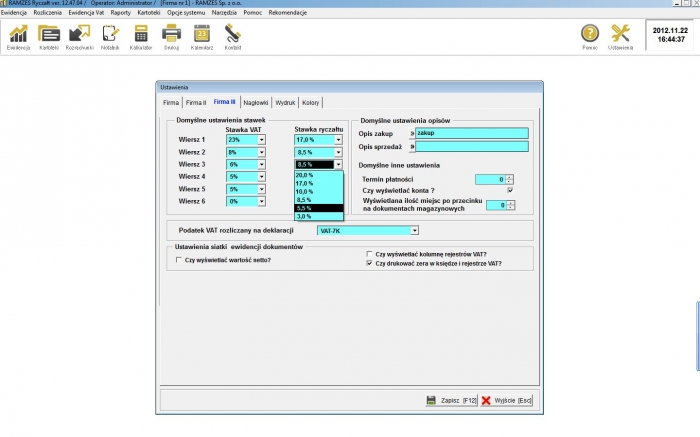Expand Wiersz 3 Stawka VAT dropdown
Screen dimensions: 700x437
262,164
